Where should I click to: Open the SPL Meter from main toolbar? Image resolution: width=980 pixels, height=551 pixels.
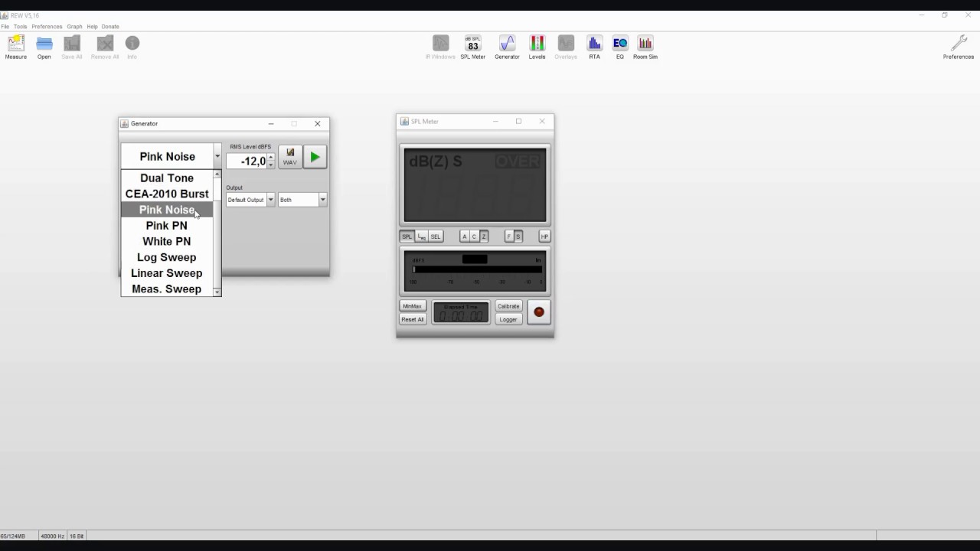coord(473,47)
